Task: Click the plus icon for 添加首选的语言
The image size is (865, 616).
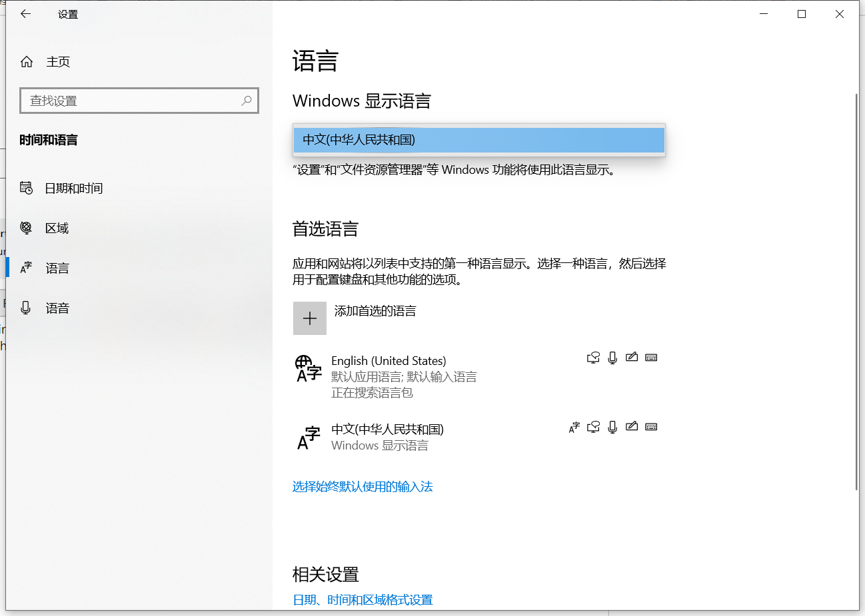Action: click(x=310, y=318)
